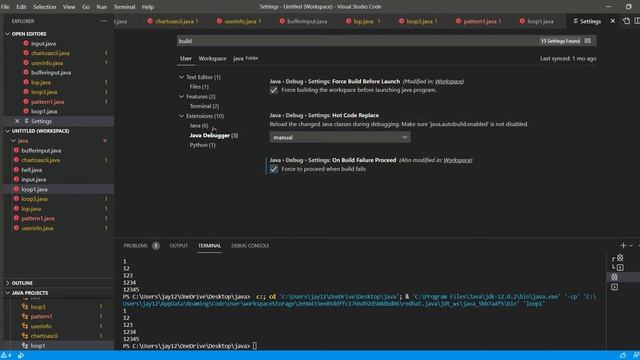The width and height of the screenshot is (640, 360).
Task: Open the Run menu
Action: point(102,7)
